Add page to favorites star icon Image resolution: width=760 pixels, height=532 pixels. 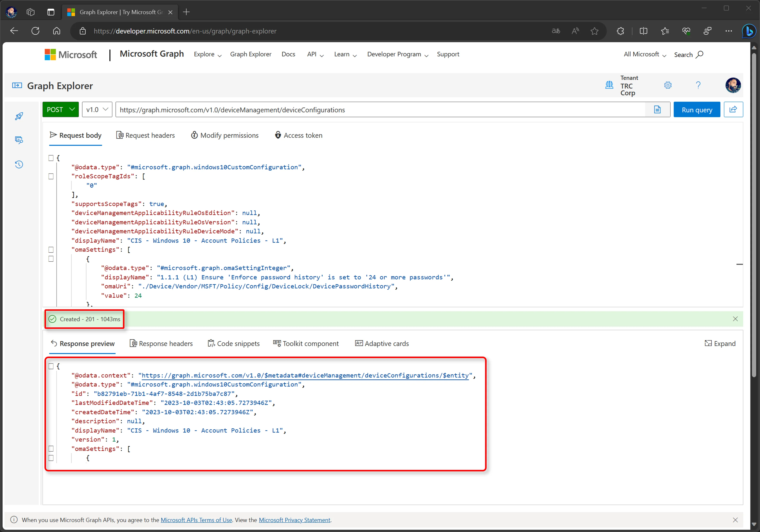[x=595, y=31]
